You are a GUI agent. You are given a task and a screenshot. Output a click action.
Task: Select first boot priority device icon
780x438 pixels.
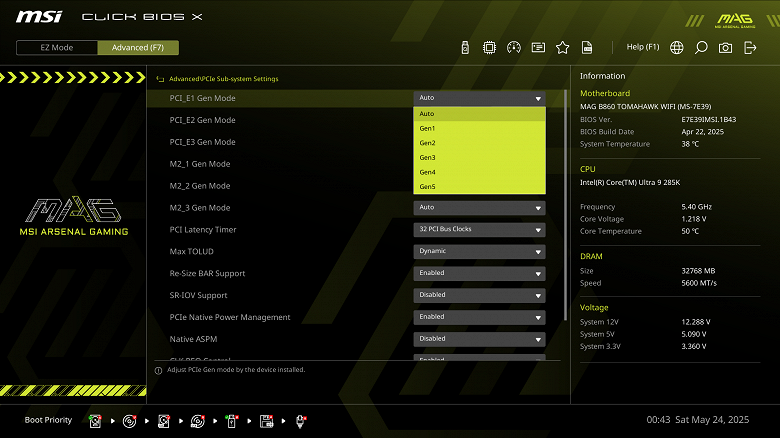95,421
